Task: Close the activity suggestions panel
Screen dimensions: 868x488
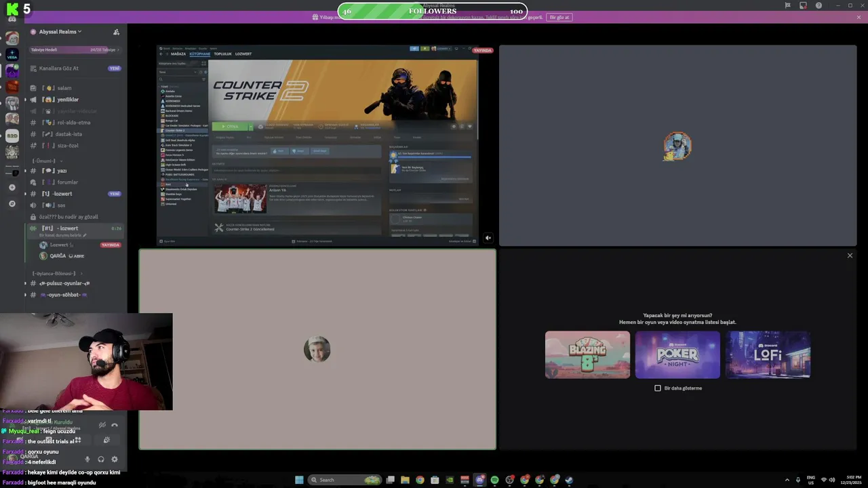Action: [850, 256]
